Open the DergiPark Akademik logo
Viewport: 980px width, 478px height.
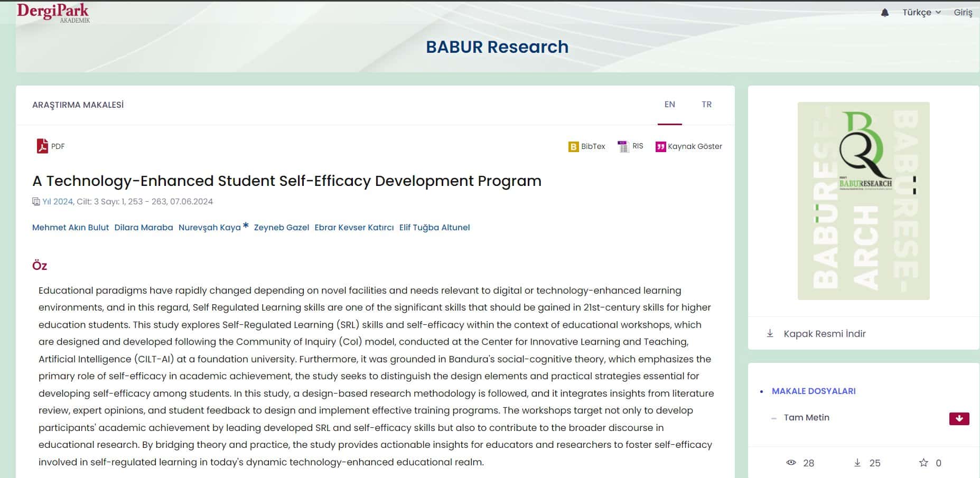click(x=53, y=13)
